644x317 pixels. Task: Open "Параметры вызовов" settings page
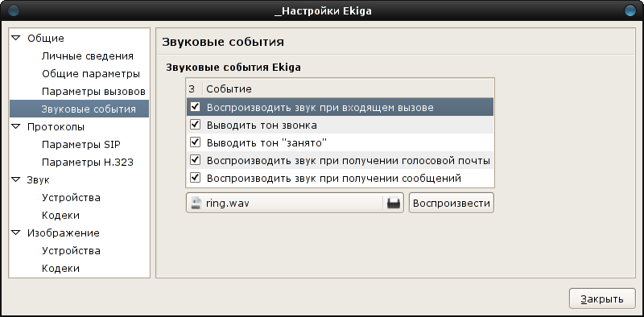[x=93, y=91]
